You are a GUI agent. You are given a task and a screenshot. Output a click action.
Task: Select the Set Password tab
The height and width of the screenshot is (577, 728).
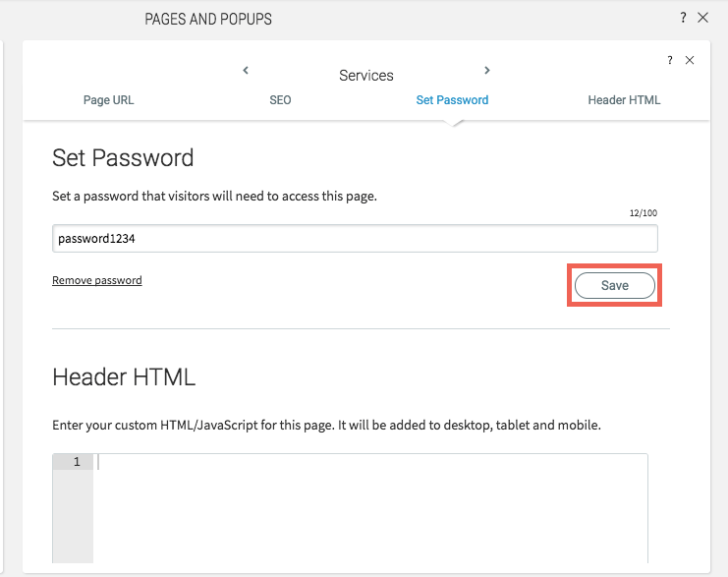coord(452,100)
